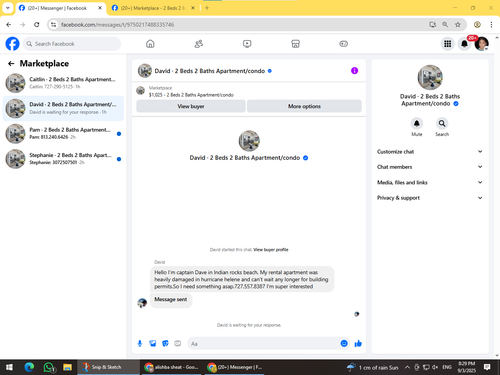
Task: Attach a file photo icon in composer
Action: point(153,344)
